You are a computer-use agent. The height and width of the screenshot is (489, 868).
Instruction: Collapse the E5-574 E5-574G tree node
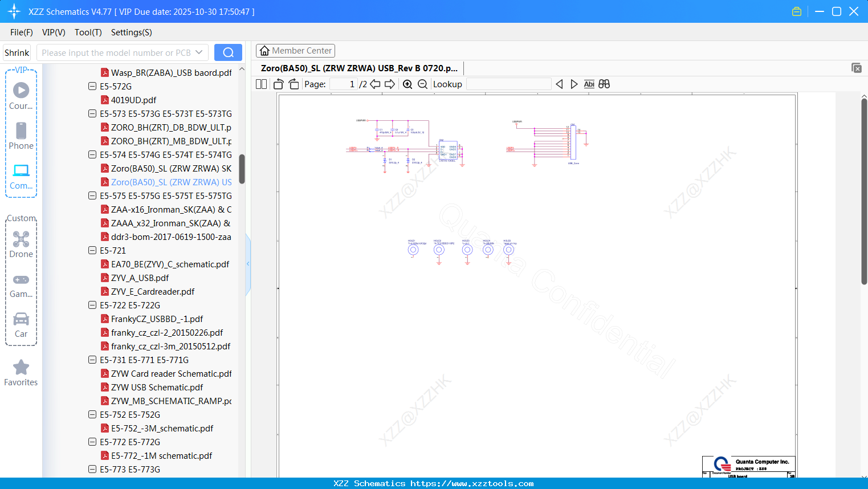pyautogui.click(x=92, y=154)
